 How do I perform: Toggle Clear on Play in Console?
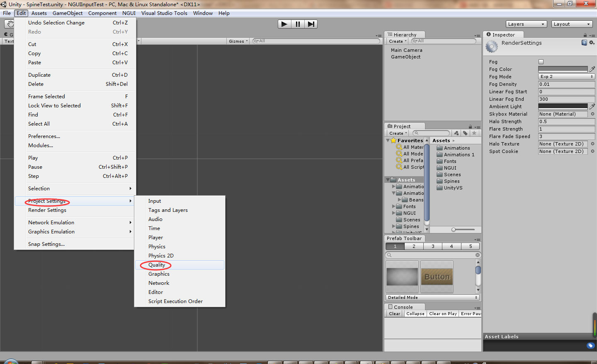(443, 314)
